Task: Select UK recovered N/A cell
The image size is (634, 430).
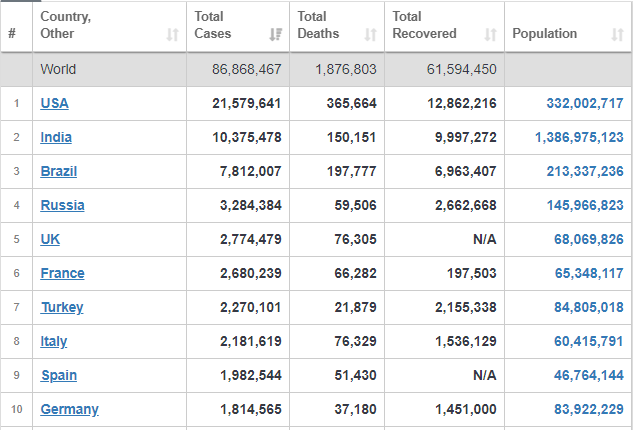Action: [x=484, y=239]
